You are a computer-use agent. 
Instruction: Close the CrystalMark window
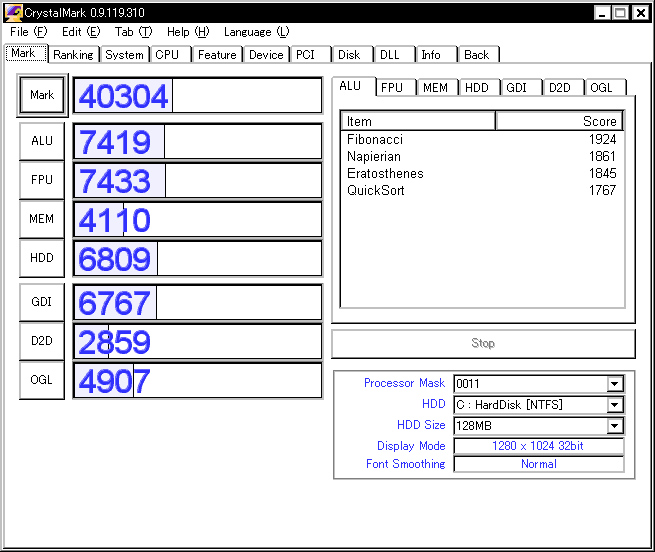640,13
